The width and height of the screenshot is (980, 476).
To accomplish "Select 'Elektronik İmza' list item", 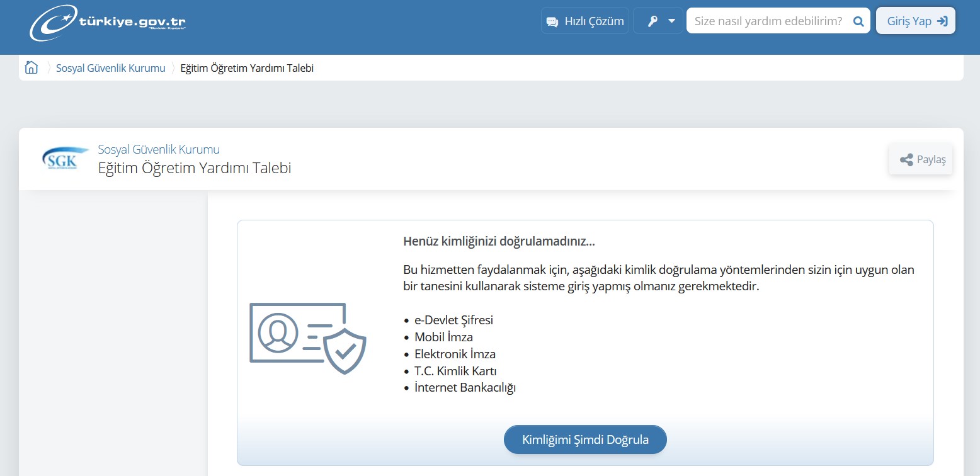I will click(455, 354).
